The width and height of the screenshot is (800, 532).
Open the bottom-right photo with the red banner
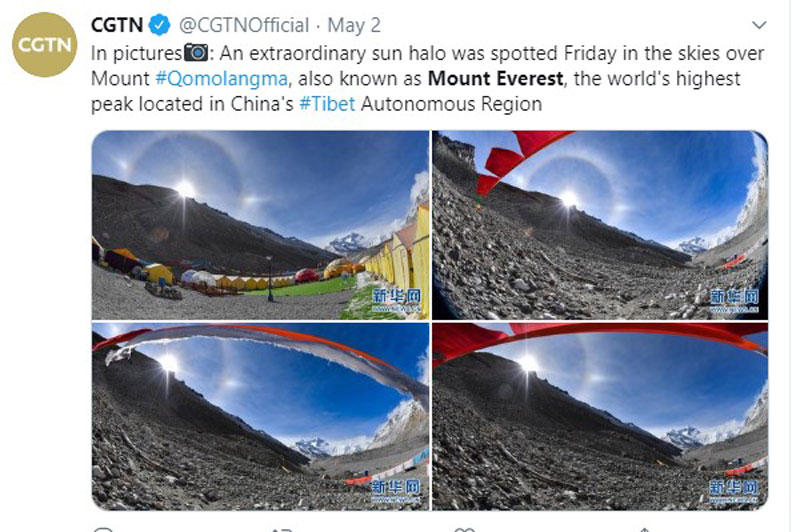click(600, 416)
